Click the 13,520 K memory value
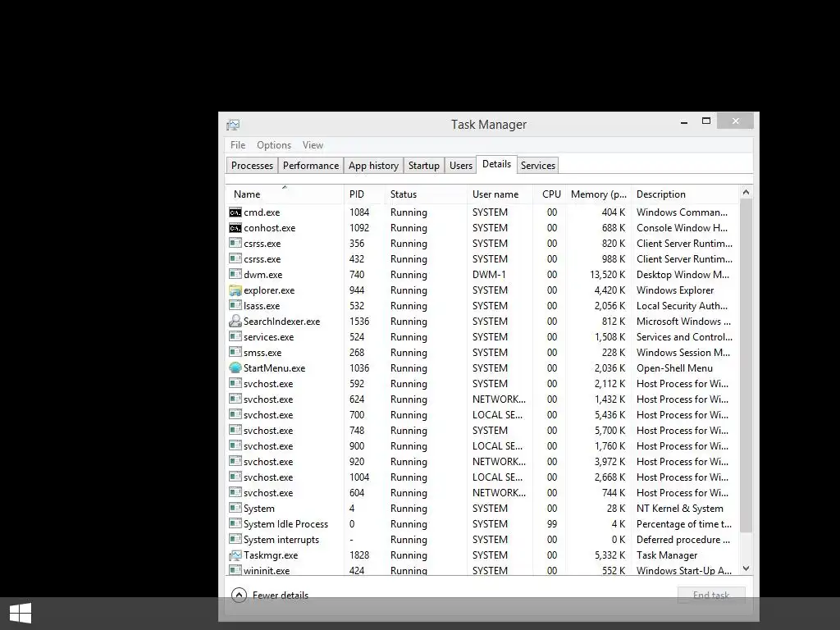The image size is (840, 630). click(608, 274)
